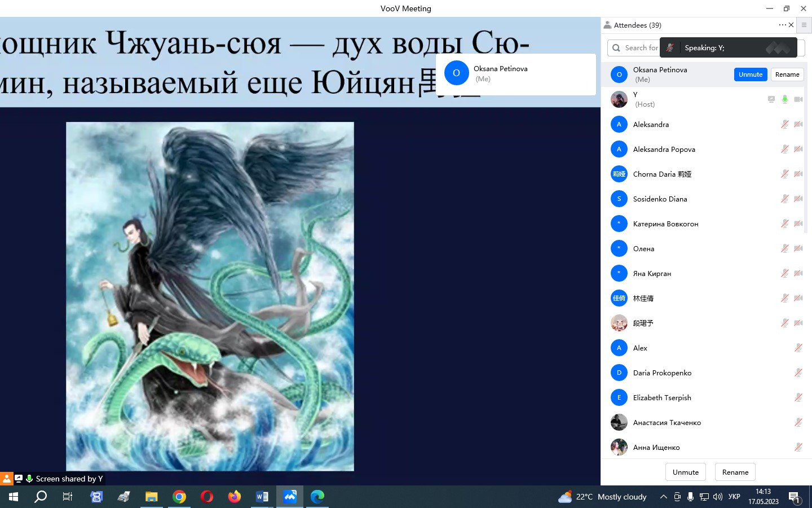Click muted microphone icon for Aleksandra
812x508 pixels.
(784, 124)
